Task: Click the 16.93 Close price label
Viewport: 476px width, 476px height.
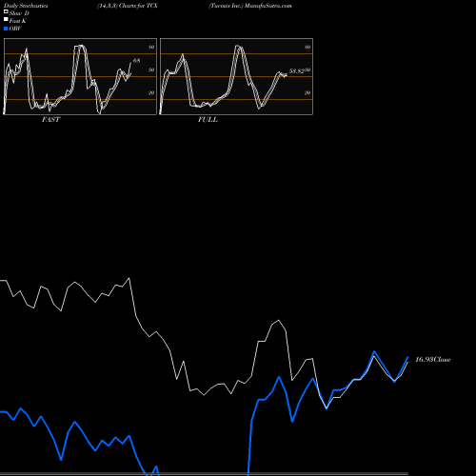Action: tap(433, 360)
